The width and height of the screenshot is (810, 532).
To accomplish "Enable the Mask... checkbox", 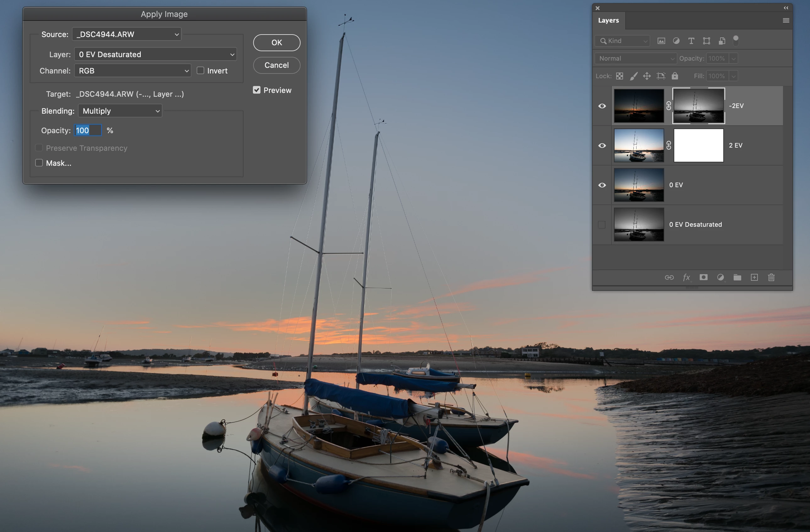I will click(x=39, y=163).
